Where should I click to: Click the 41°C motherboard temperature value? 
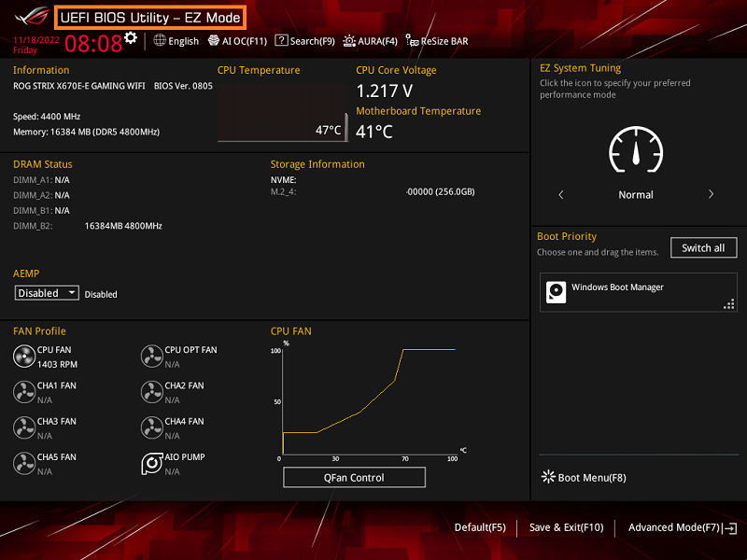[374, 132]
